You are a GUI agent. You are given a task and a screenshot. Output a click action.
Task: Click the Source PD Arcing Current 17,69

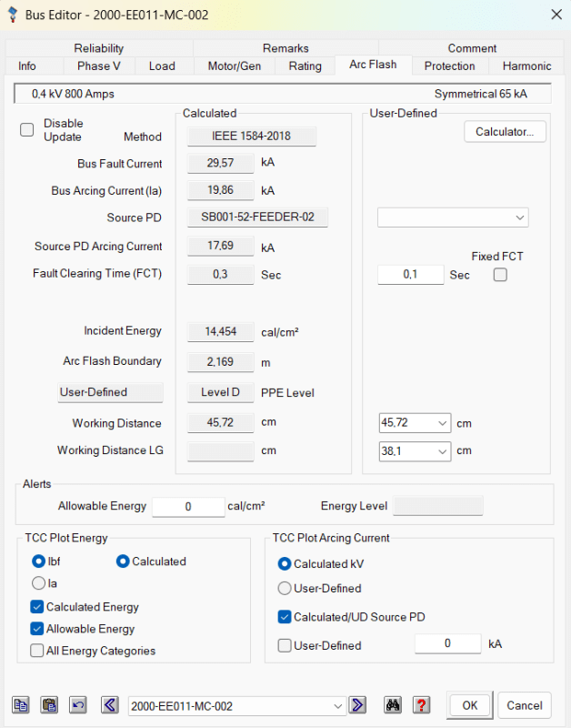coord(220,246)
